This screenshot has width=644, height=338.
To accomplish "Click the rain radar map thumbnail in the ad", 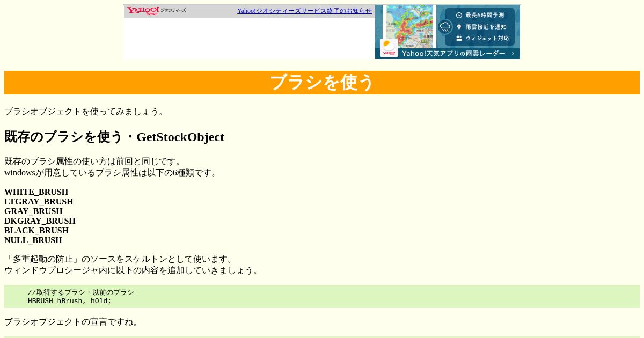I will tap(409, 26).
